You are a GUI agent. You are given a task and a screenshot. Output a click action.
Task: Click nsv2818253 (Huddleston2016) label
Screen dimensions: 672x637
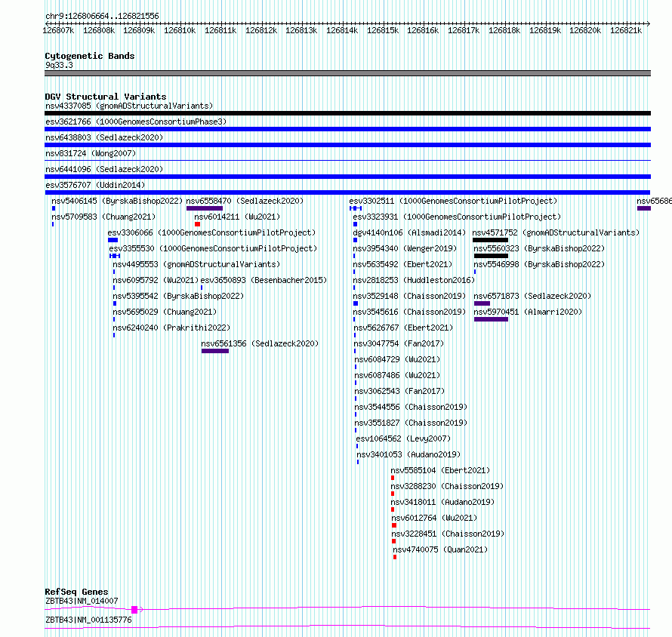tap(414, 280)
